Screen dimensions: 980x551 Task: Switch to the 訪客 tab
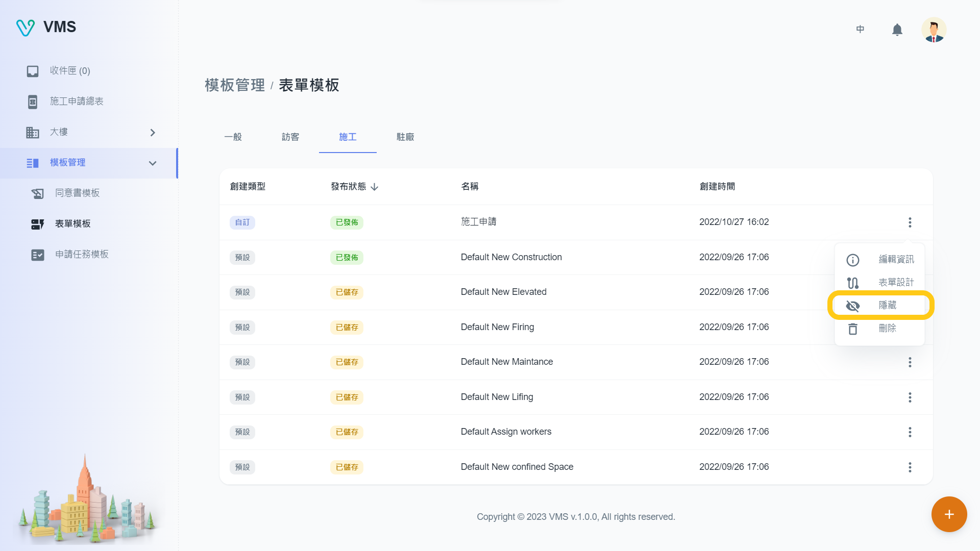click(x=290, y=137)
